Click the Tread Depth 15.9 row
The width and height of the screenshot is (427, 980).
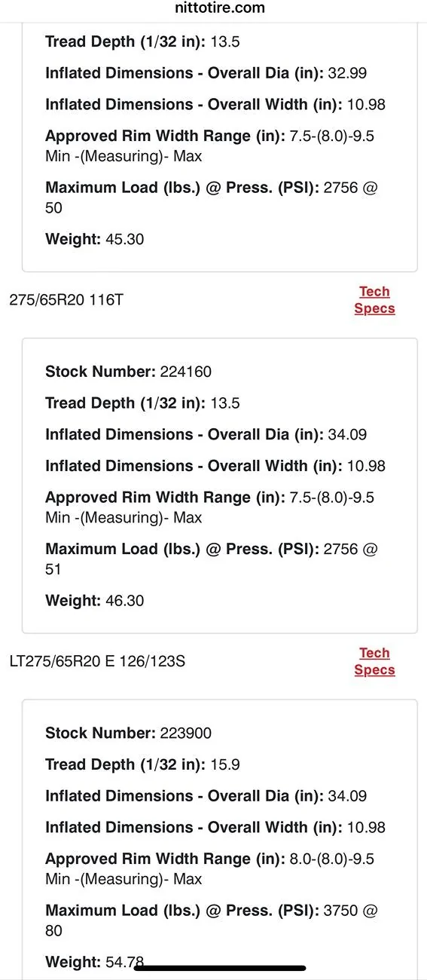coord(143,764)
